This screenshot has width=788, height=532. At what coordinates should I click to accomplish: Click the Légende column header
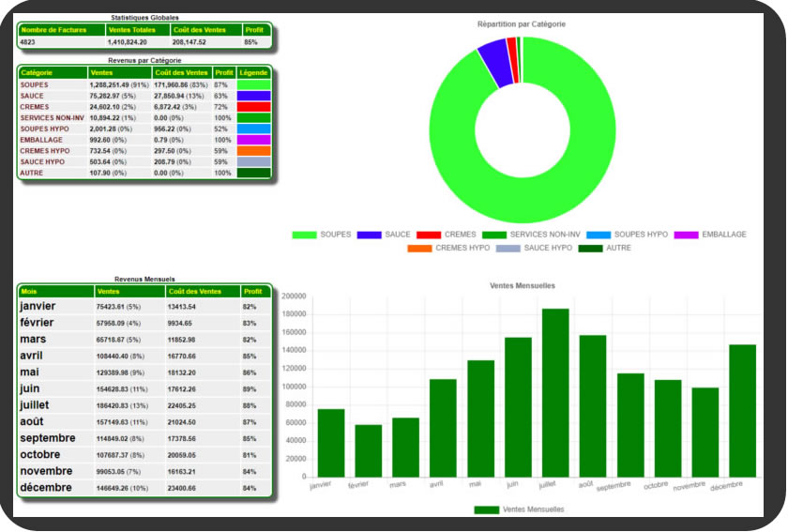coord(253,73)
